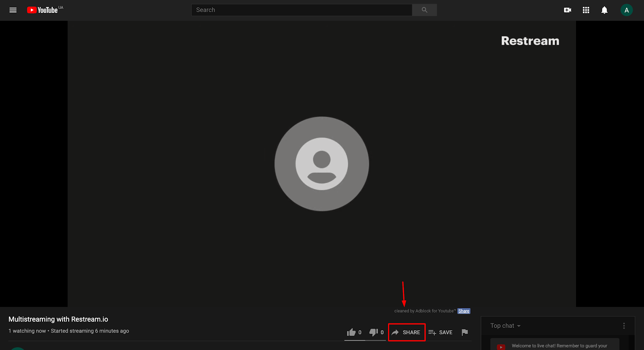This screenshot has width=644, height=350.
Task: Open the YouTube apps grid
Action: (586, 10)
